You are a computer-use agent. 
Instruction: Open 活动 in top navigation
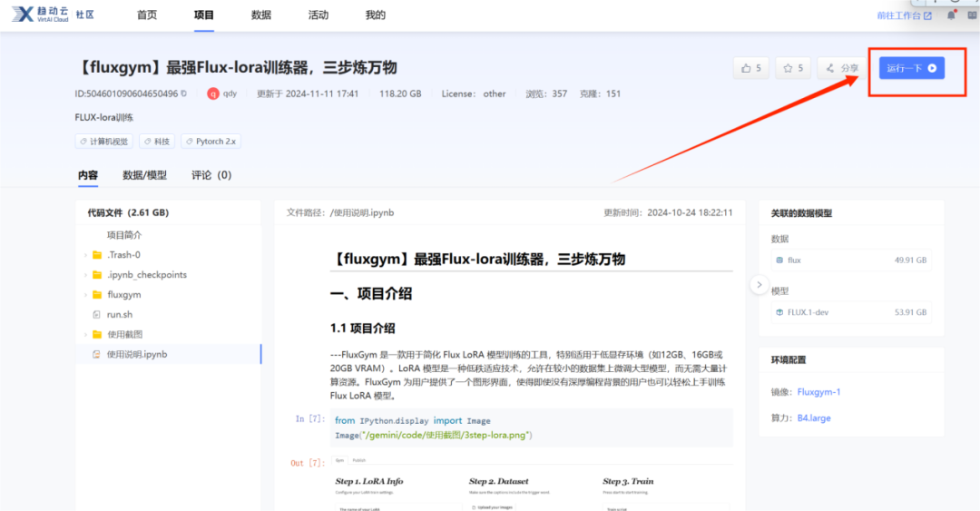click(x=318, y=15)
